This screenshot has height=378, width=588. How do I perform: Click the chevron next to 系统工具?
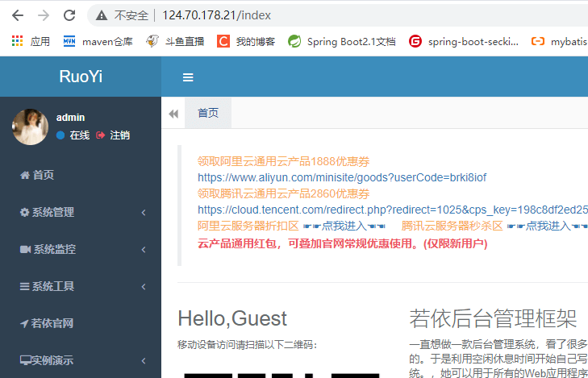point(144,287)
